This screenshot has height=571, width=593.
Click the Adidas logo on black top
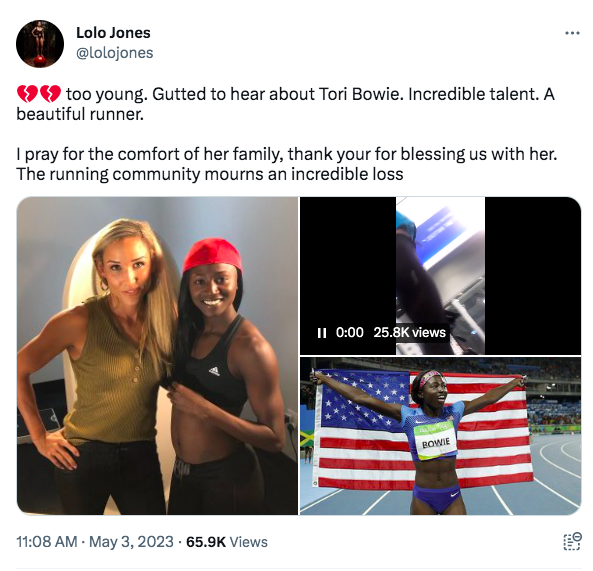[x=214, y=371]
